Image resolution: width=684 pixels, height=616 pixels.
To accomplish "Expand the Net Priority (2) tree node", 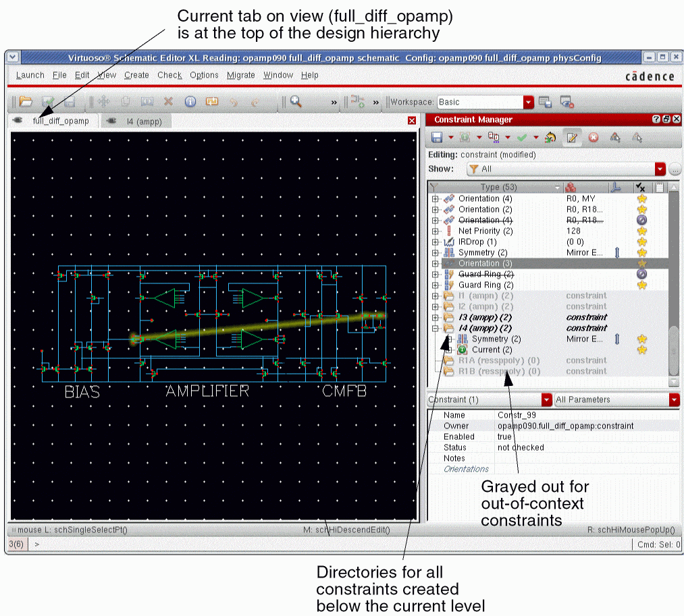I will pyautogui.click(x=436, y=231).
